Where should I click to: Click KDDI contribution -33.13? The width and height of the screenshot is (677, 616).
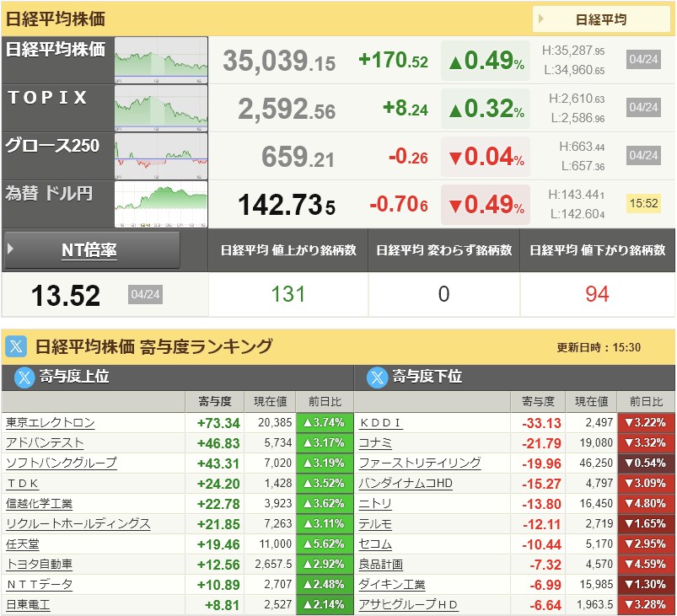541,423
